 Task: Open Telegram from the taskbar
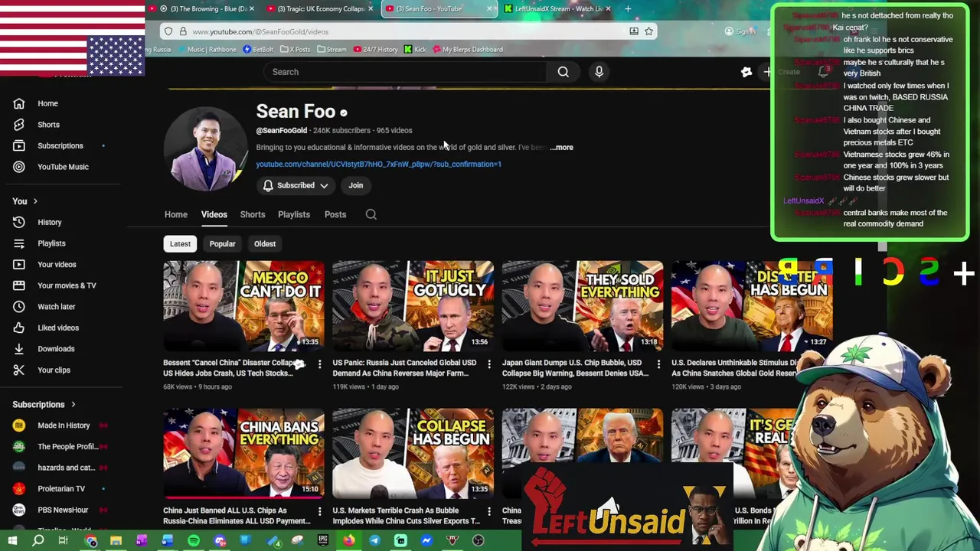(x=374, y=541)
